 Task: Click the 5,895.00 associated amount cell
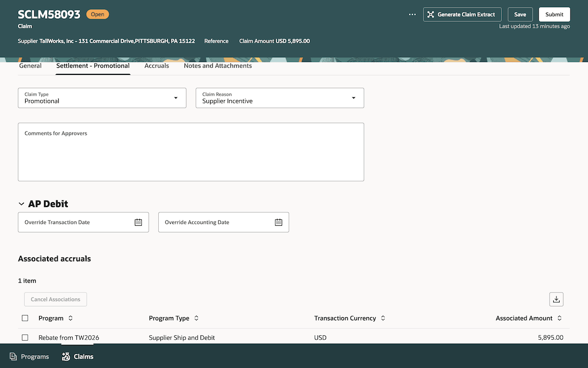pyautogui.click(x=551, y=338)
